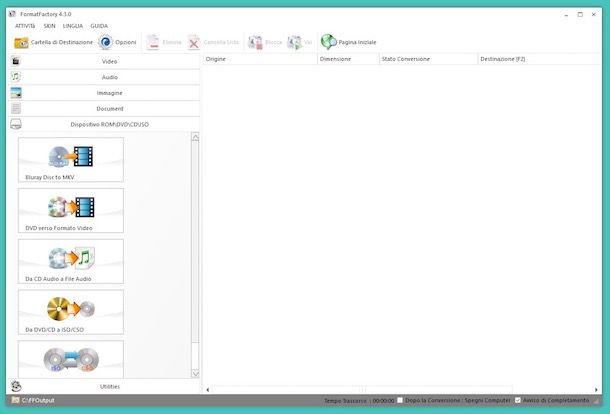610x414 pixels.
Task: Click Cancella Lista in toolbar
Action: (x=213, y=42)
